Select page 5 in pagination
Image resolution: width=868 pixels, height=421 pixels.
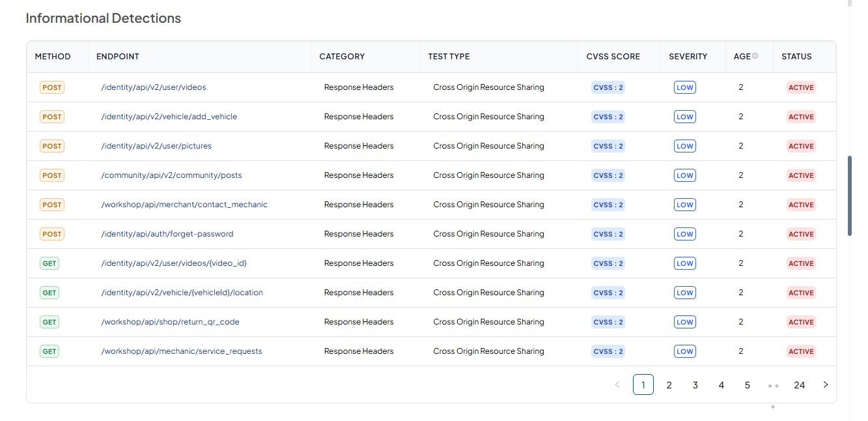[747, 385]
